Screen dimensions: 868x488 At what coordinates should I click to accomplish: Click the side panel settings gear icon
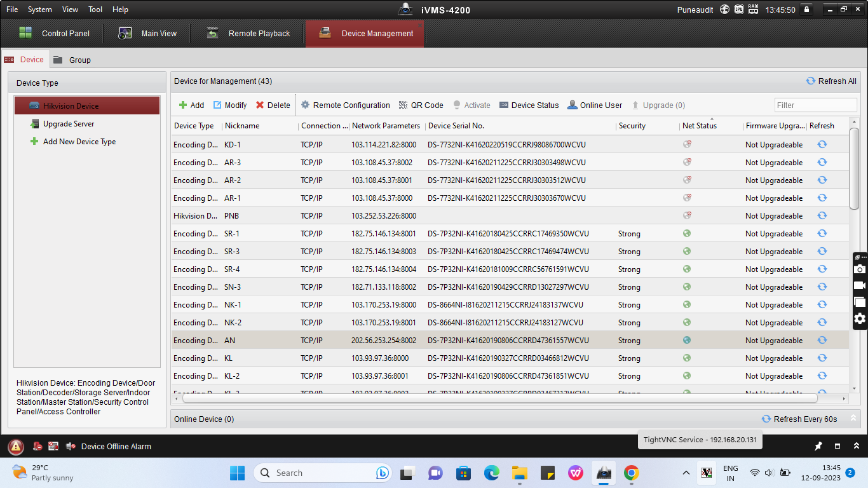click(x=860, y=319)
